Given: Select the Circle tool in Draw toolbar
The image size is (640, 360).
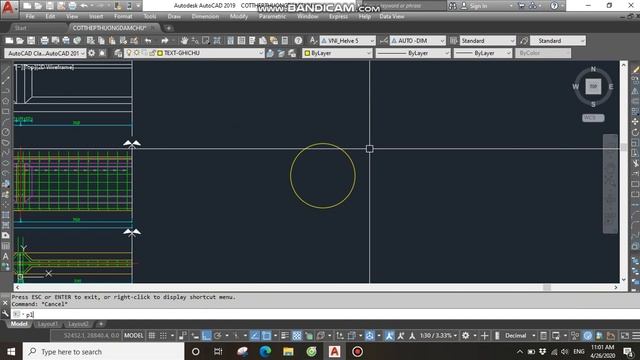Looking at the screenshot, I should coord(5,132).
